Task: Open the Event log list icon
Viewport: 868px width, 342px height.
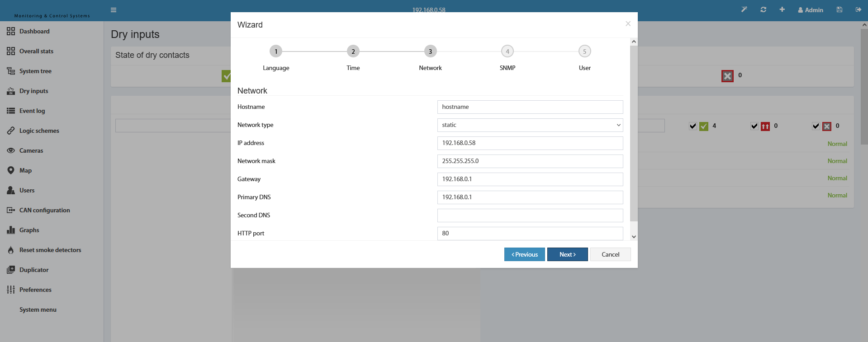Action: click(x=11, y=111)
